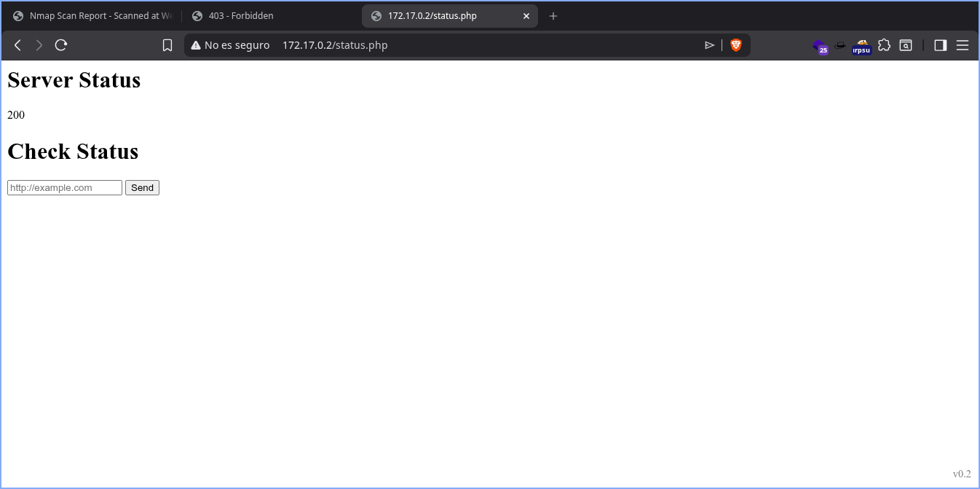Click the black hat extension icon
Screen dimensions: 980x489
840,45
